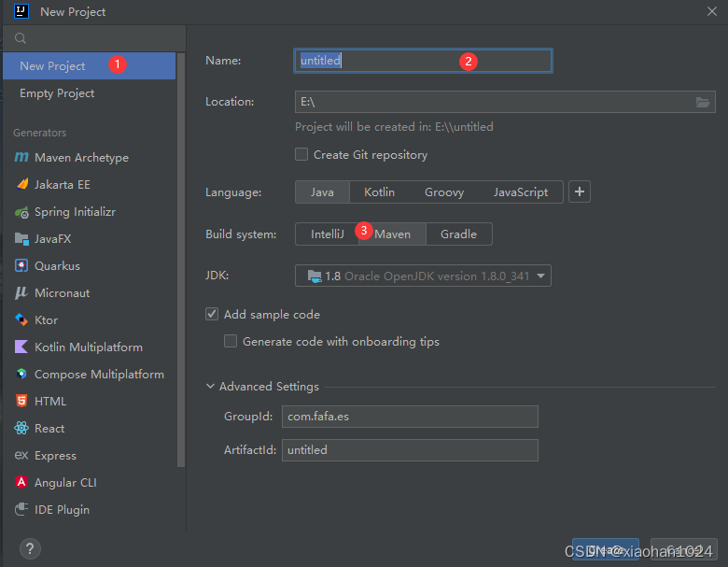
Task: Click the Jakarta EE icon
Action: 21,184
